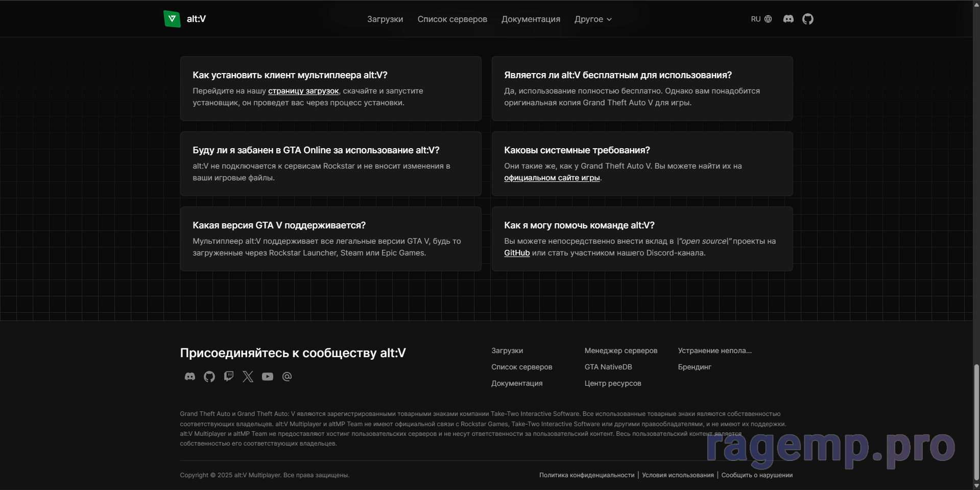Go to Загрузки in top navigation

[385, 19]
